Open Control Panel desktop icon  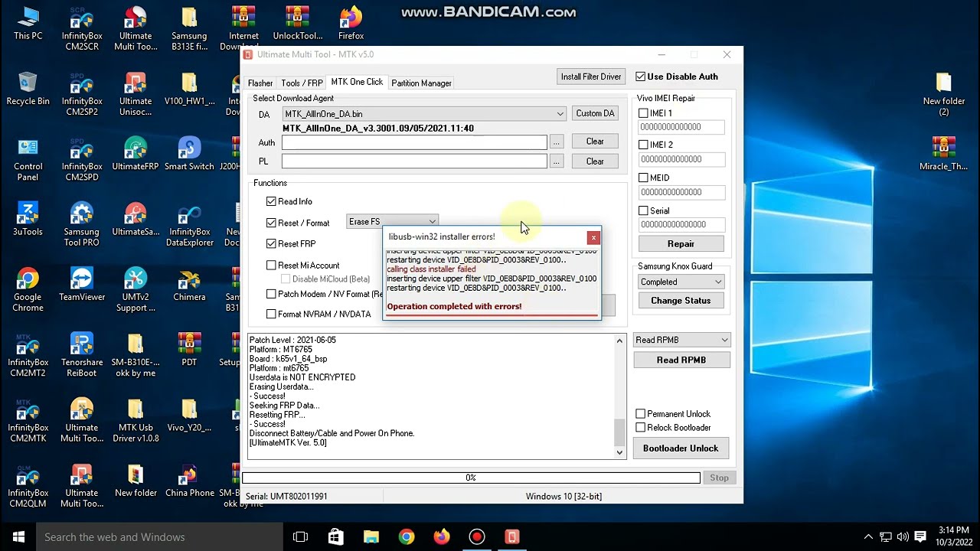pos(28,159)
